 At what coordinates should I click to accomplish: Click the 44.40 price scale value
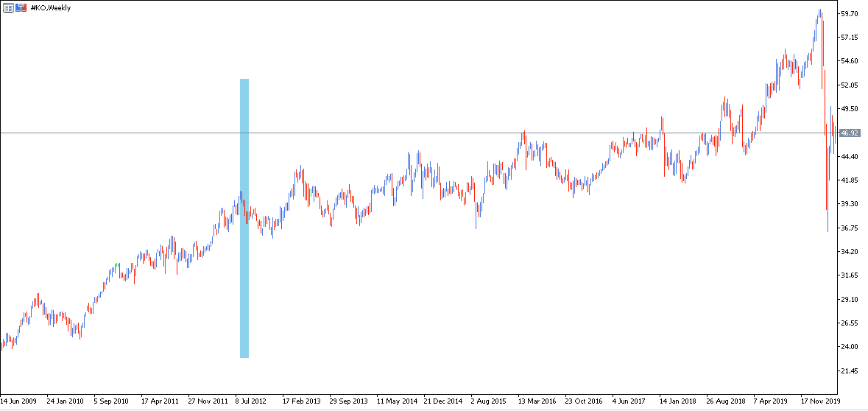pyautogui.click(x=849, y=157)
